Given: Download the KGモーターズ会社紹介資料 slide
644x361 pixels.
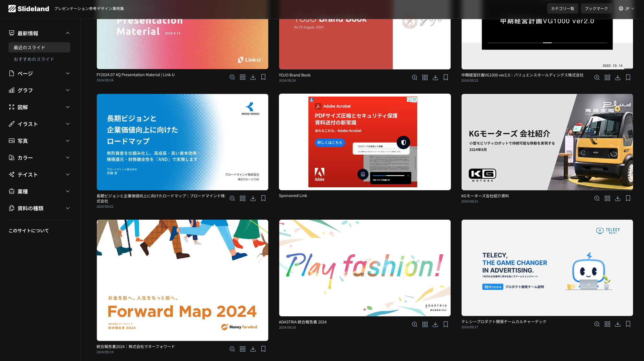Looking at the screenshot, I should click(x=617, y=198).
